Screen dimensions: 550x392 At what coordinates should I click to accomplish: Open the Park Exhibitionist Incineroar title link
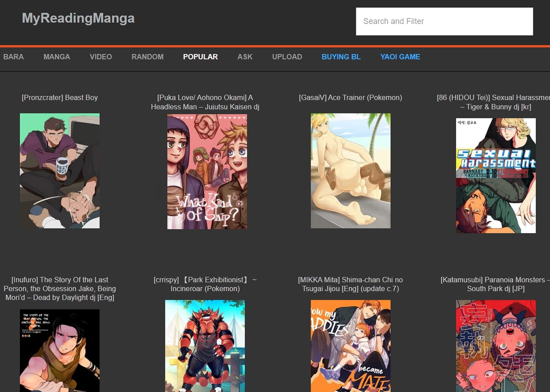pyautogui.click(x=205, y=284)
